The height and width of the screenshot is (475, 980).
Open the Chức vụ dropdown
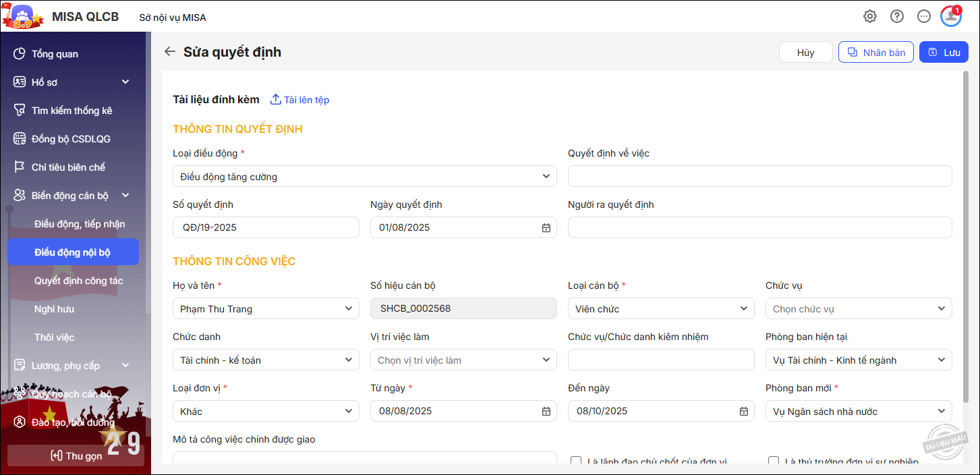[858, 309]
